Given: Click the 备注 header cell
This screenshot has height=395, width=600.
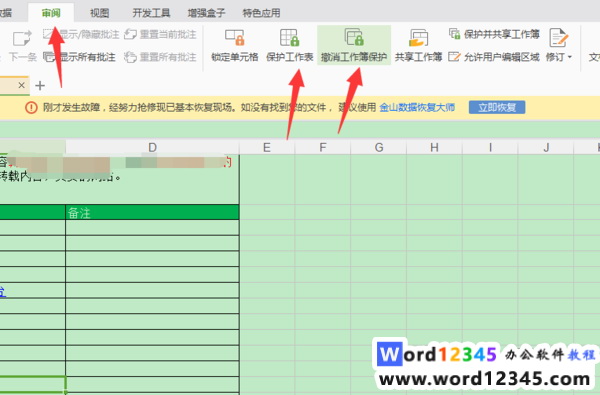Looking at the screenshot, I should click(x=152, y=212).
